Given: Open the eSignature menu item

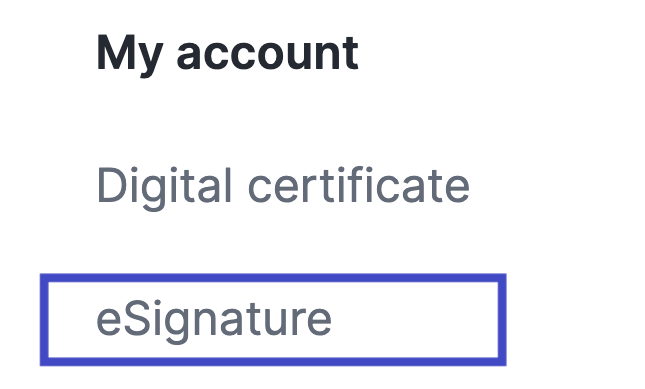Looking at the screenshot, I should pyautogui.click(x=273, y=320).
